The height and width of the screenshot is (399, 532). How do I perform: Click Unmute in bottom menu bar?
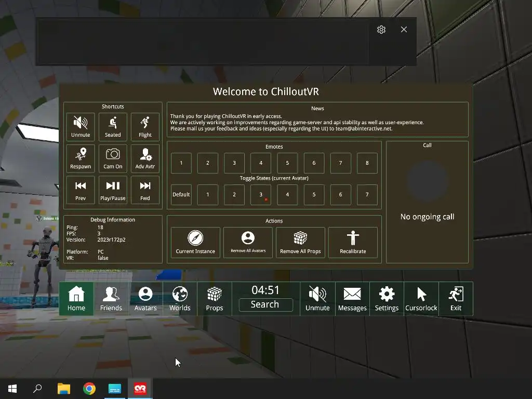point(317,299)
